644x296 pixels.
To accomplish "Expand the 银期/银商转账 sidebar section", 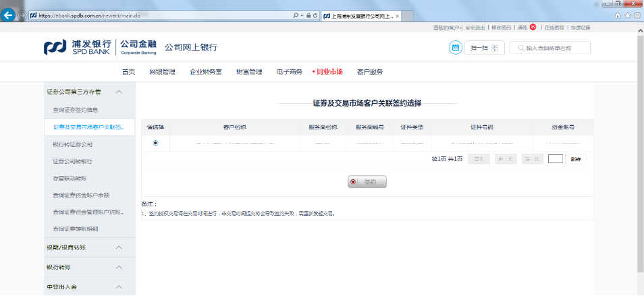I will click(119, 248).
